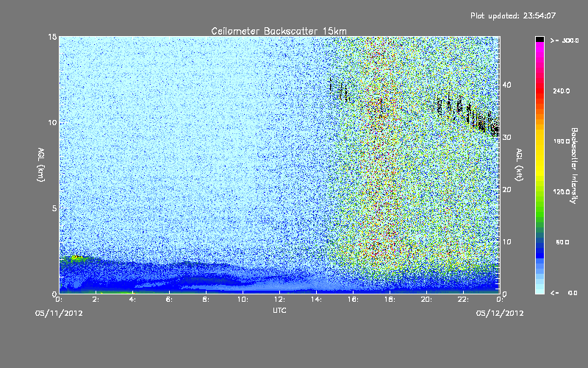588x368 pixels.
Task: Click the yellow segment of the colorbar
Action: tap(539, 158)
